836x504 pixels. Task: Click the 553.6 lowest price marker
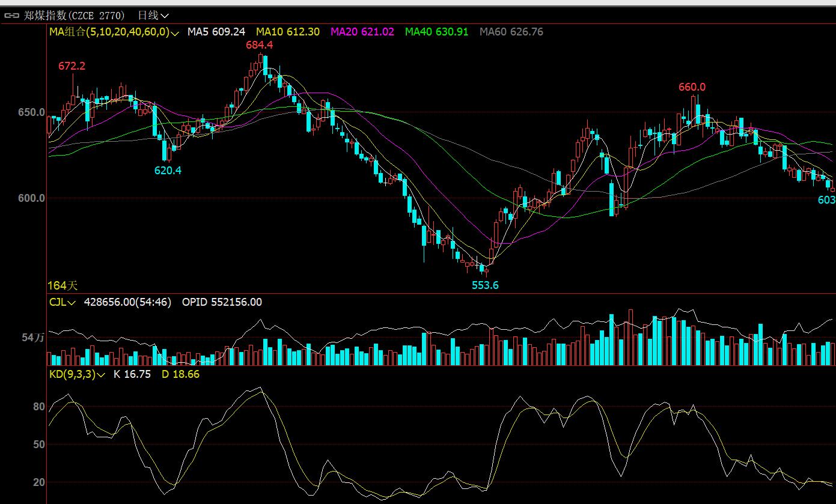[485, 285]
